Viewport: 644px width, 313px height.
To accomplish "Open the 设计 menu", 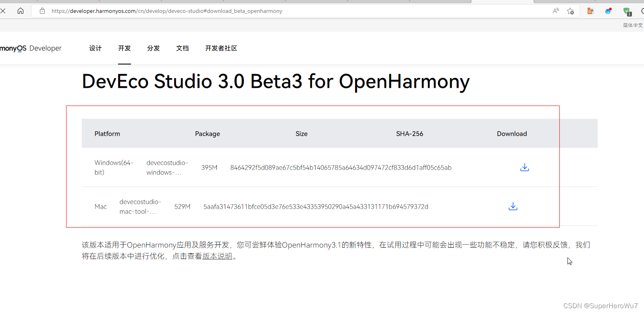I will point(96,48).
